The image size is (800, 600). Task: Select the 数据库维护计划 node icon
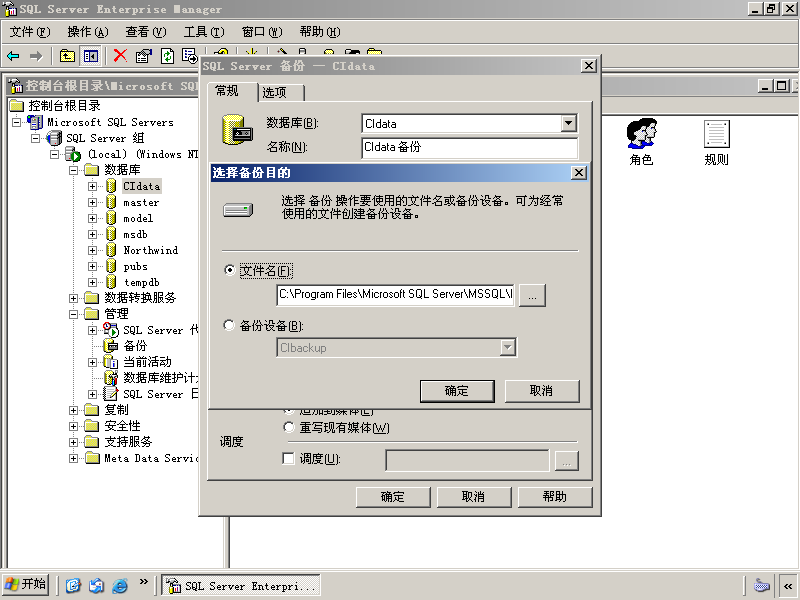coord(111,378)
